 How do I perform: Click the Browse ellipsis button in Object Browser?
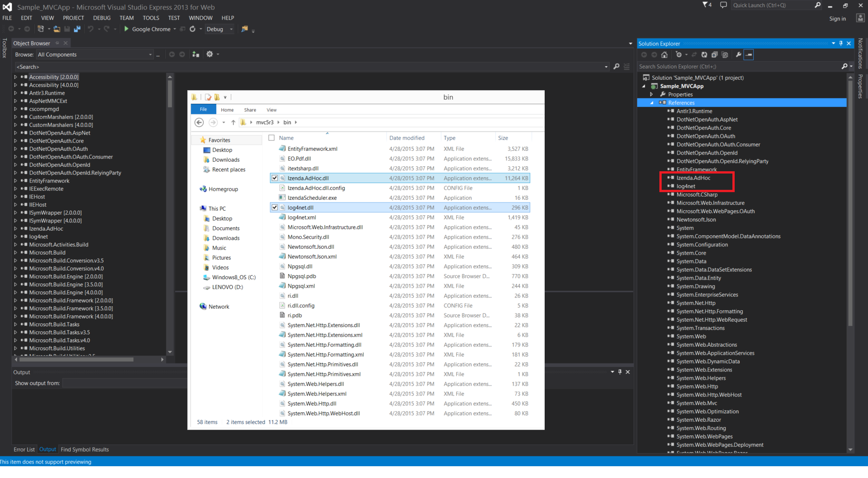point(158,55)
